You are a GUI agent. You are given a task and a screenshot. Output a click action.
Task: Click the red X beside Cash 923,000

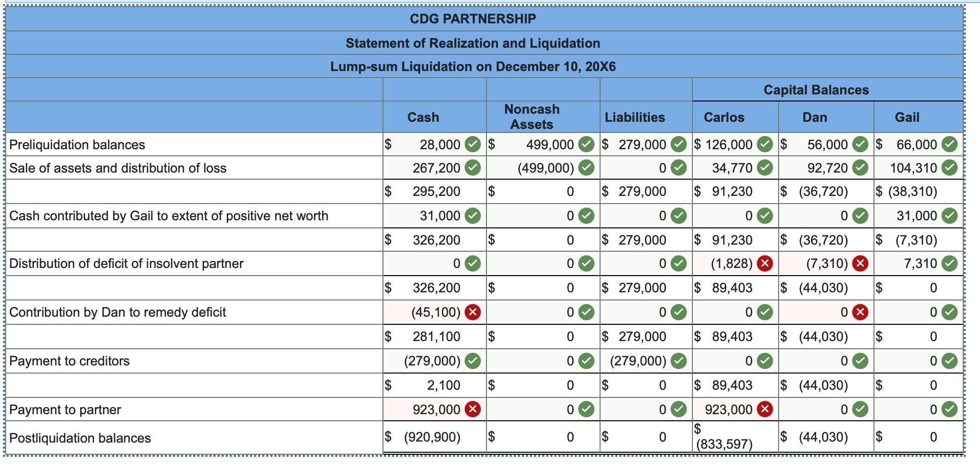pos(473,409)
